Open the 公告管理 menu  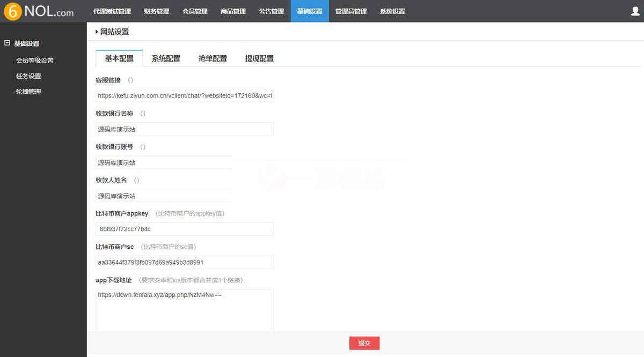272,11
